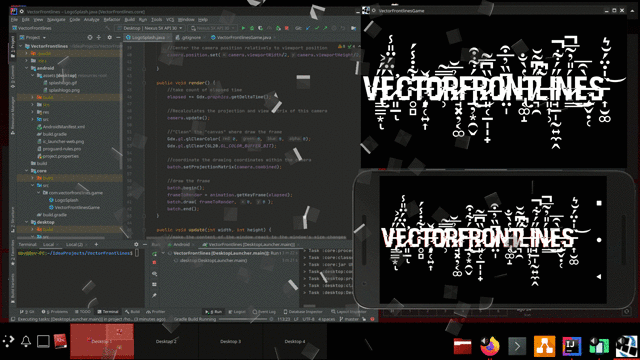Click the master git branch in status bar
Screen dimensions: 640x360
349,319
